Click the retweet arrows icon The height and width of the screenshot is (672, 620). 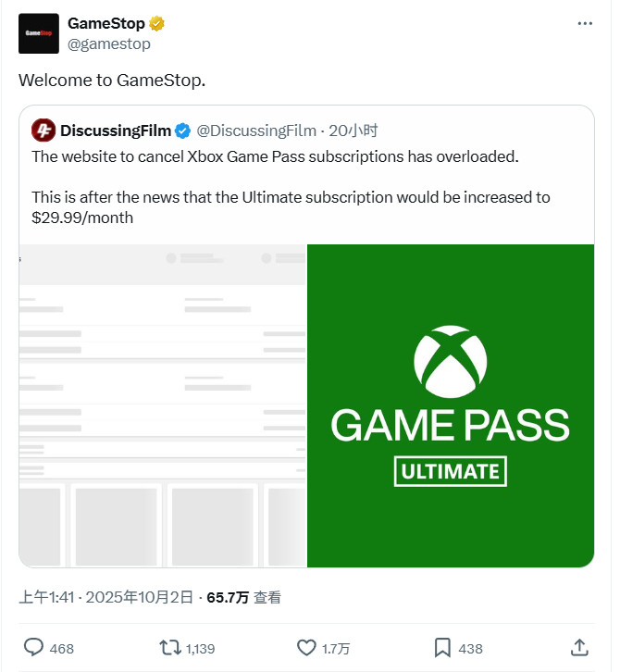pyautogui.click(x=169, y=647)
